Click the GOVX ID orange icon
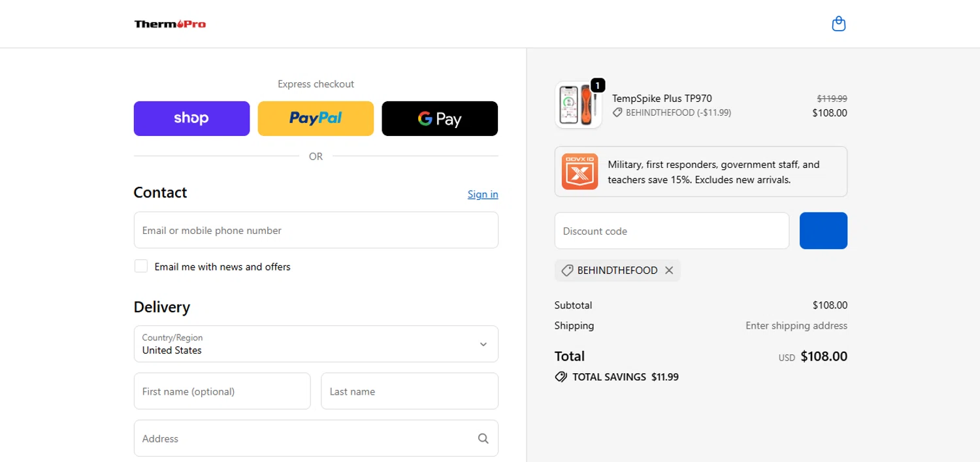This screenshot has height=462, width=980. point(580,172)
